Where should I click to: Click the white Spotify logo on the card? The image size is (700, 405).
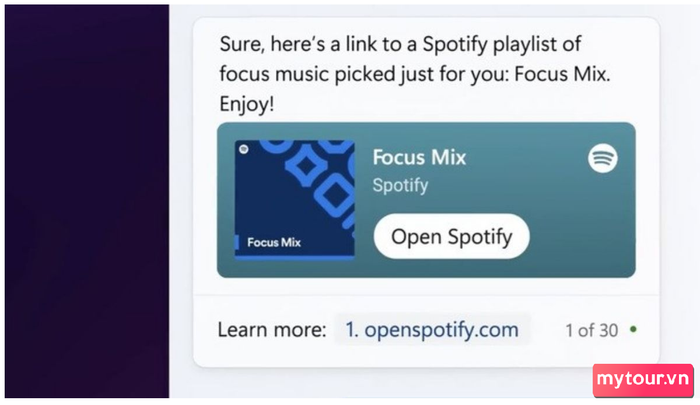click(x=603, y=158)
